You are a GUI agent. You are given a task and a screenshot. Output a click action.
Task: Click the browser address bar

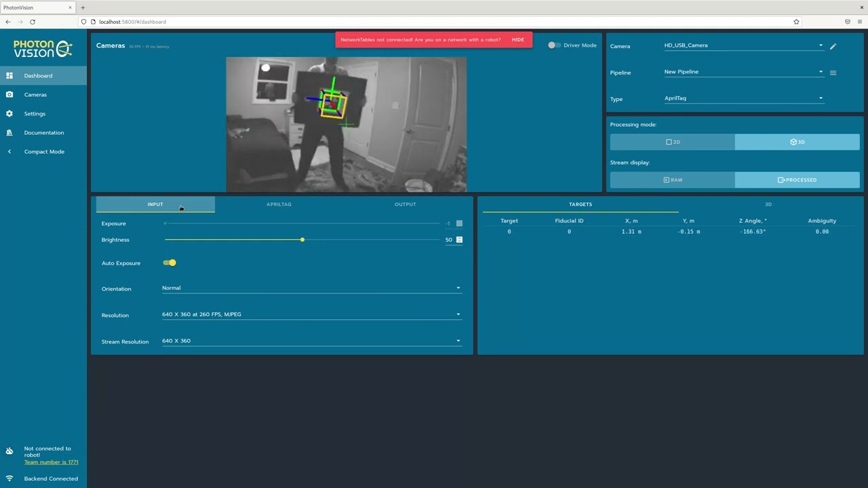(437, 22)
